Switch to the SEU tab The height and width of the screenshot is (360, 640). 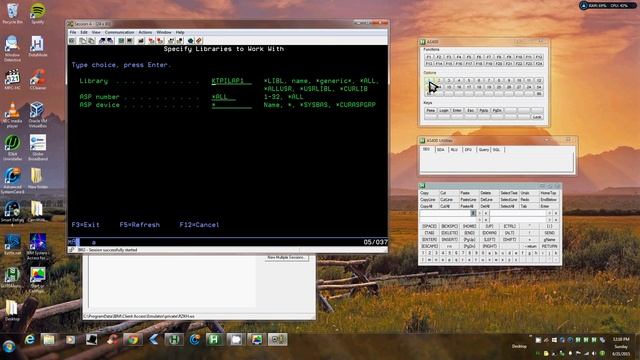[426, 150]
